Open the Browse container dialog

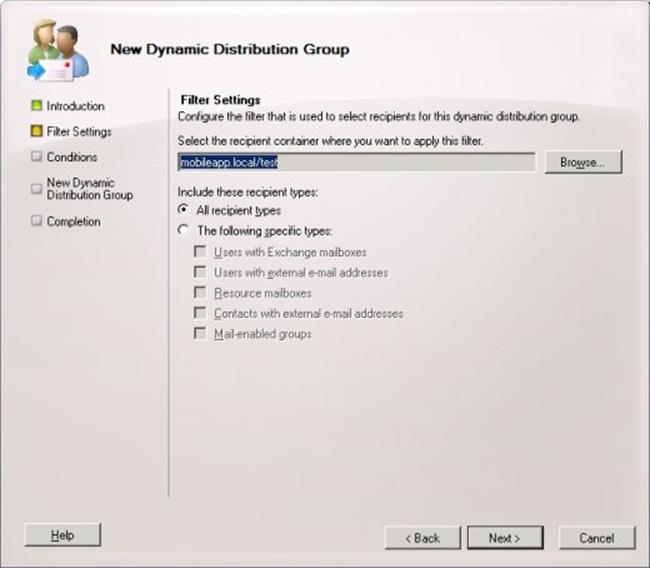click(x=583, y=162)
